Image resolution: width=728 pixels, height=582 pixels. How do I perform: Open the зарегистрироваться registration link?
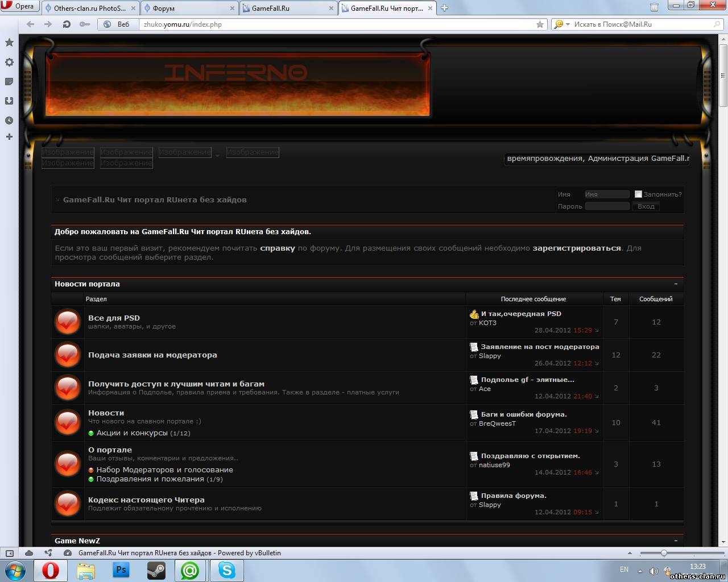point(577,248)
